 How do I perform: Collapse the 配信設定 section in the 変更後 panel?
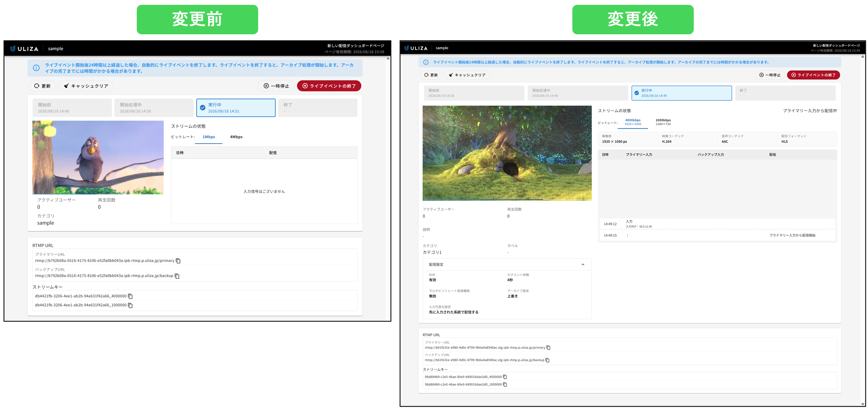pos(583,265)
